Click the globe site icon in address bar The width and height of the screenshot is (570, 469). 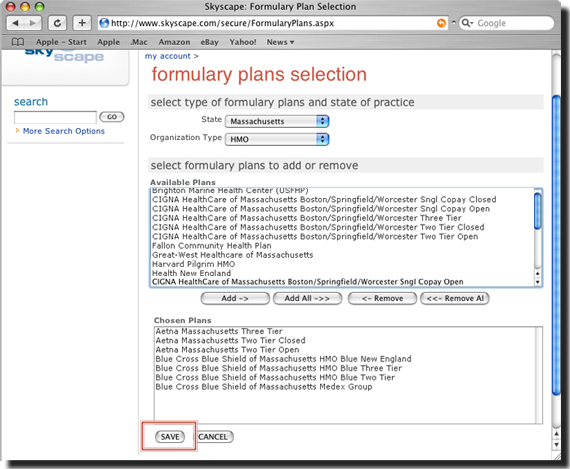(104, 23)
